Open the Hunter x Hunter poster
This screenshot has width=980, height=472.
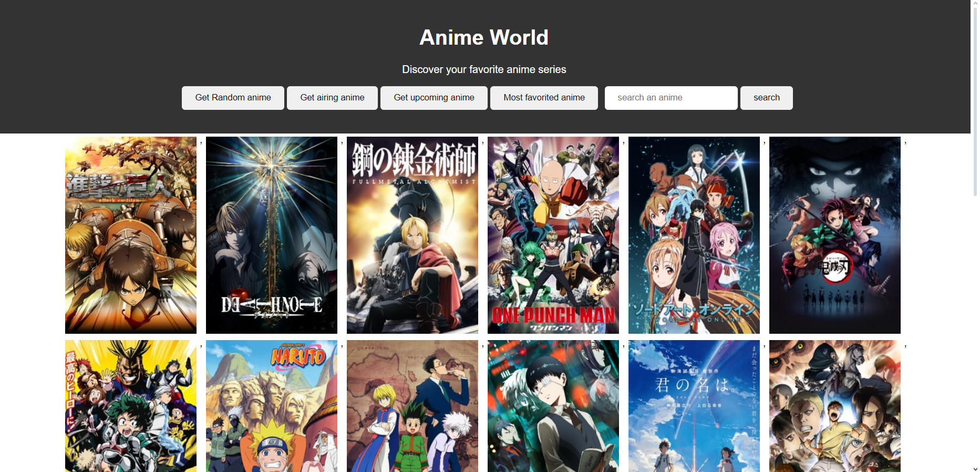tap(412, 406)
